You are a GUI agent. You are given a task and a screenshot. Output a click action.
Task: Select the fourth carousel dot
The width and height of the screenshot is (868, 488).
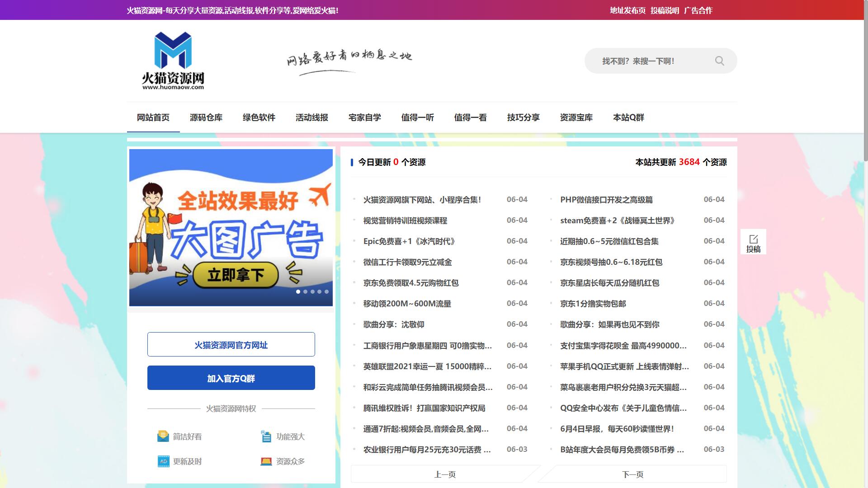[319, 292]
